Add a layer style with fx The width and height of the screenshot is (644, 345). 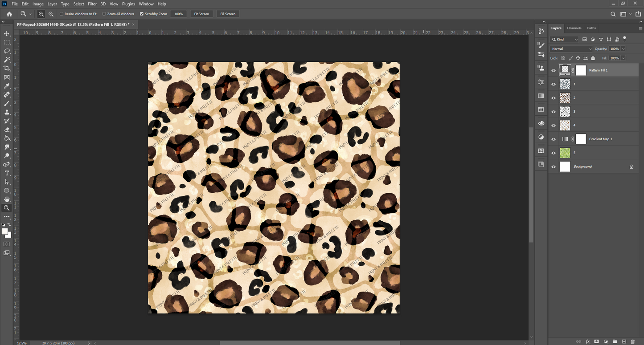[x=588, y=341]
